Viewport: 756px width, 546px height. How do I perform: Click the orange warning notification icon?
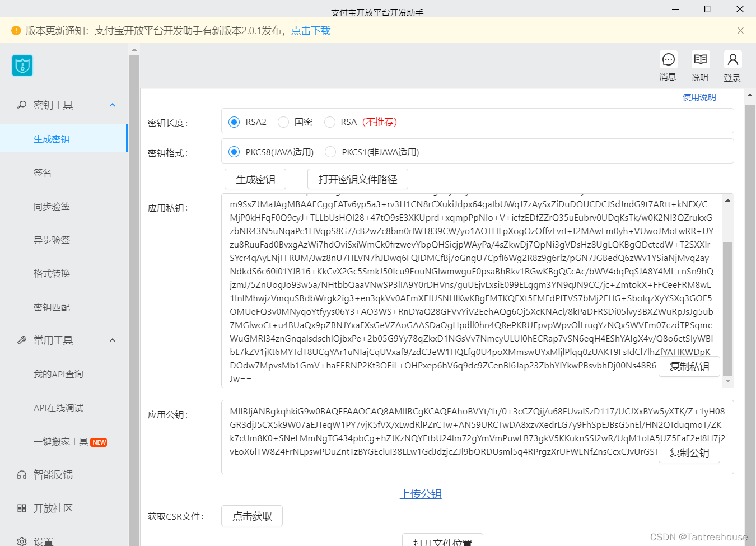click(x=16, y=30)
